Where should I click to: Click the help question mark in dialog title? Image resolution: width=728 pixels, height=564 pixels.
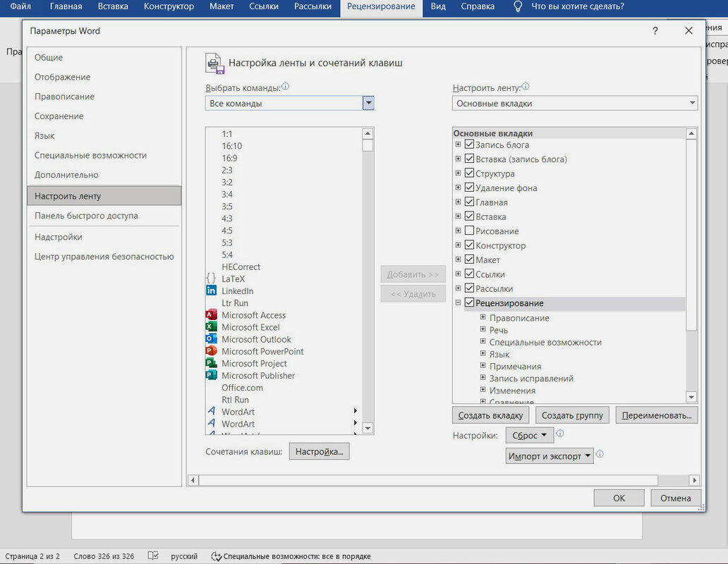(655, 31)
